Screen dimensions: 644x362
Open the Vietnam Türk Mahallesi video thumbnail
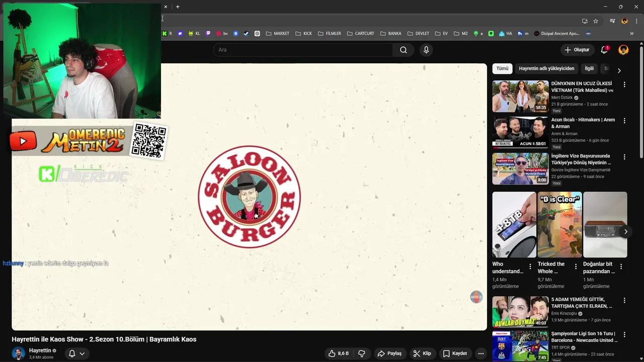tap(520, 96)
